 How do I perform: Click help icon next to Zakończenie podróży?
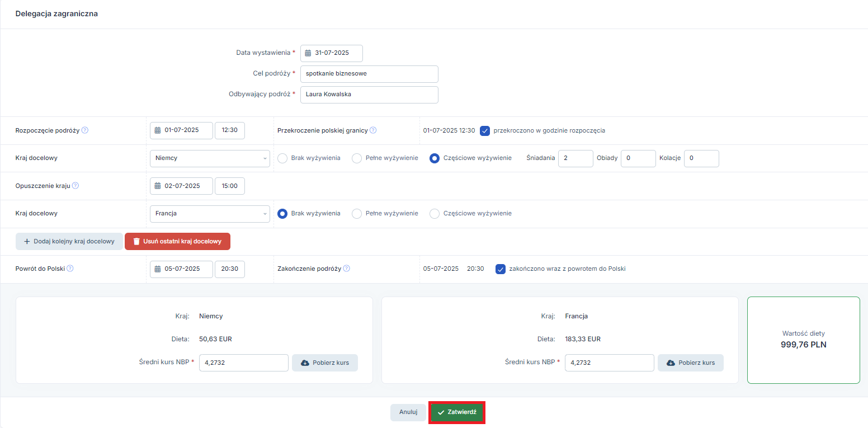(347, 269)
